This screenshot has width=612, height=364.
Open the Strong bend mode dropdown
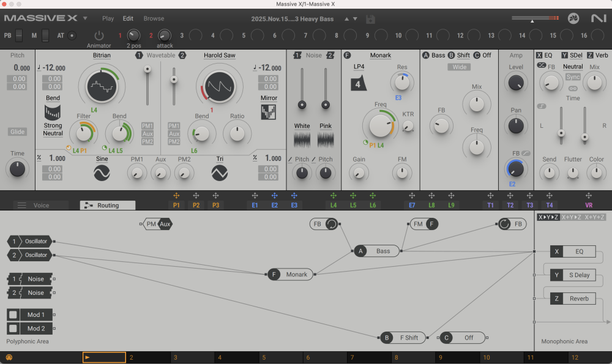click(53, 125)
